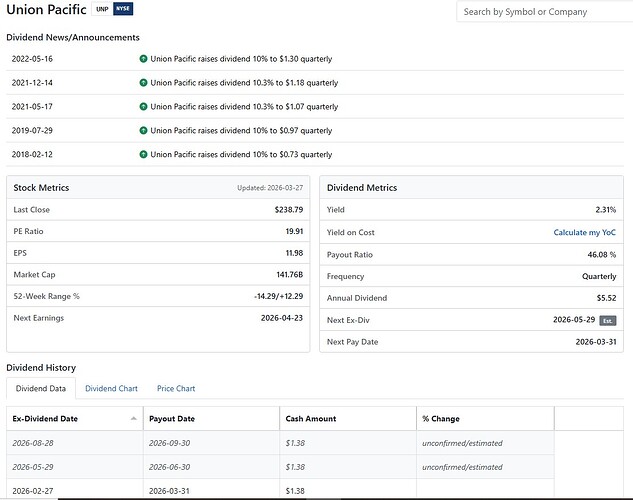
Task: Switch to the Price Chart tab
Action: [176, 389]
